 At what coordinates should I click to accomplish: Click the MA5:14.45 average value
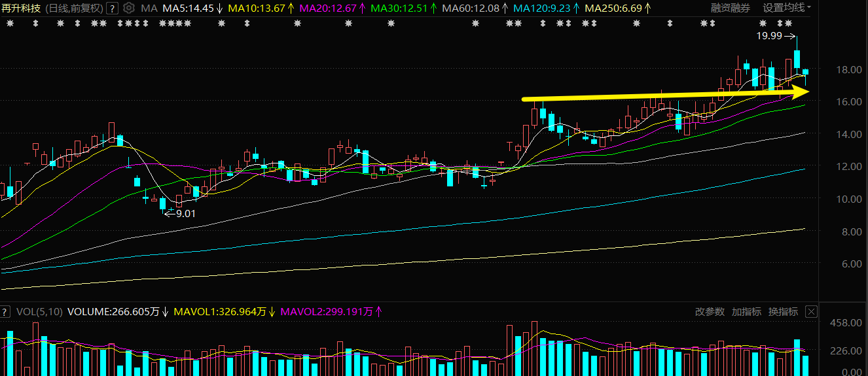(188, 9)
